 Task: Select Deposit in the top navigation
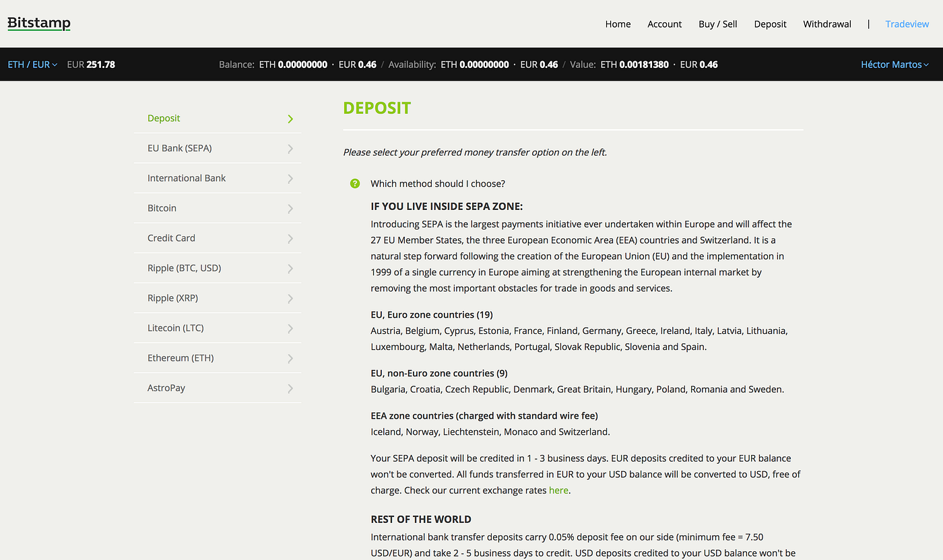point(770,24)
